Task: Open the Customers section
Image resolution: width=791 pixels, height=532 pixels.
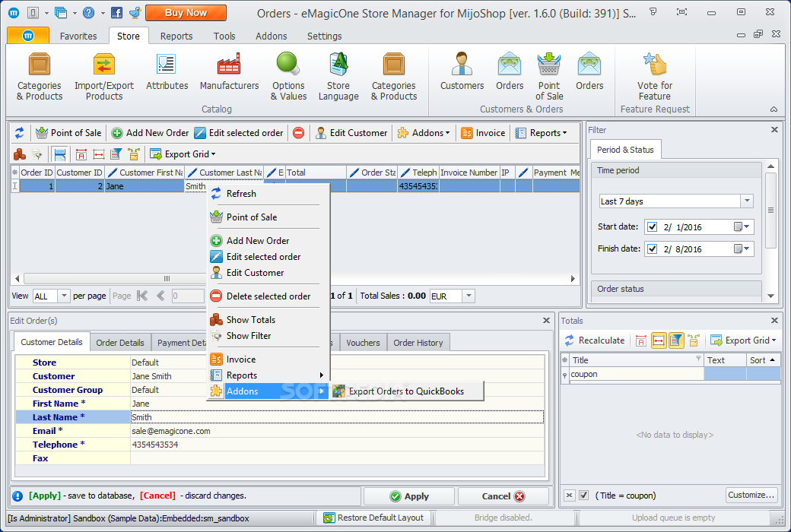Action: [x=462, y=71]
